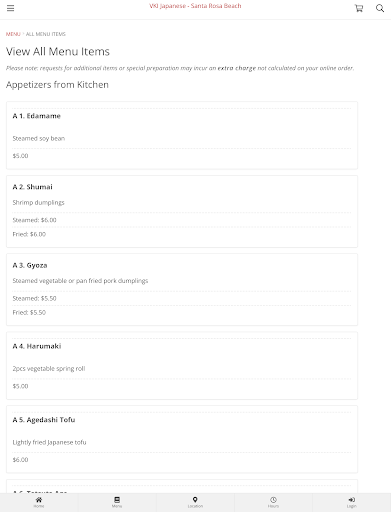Open VKI Japanese - Santa Rosa Beach title
This screenshot has height=512, width=391.
tap(195, 6)
